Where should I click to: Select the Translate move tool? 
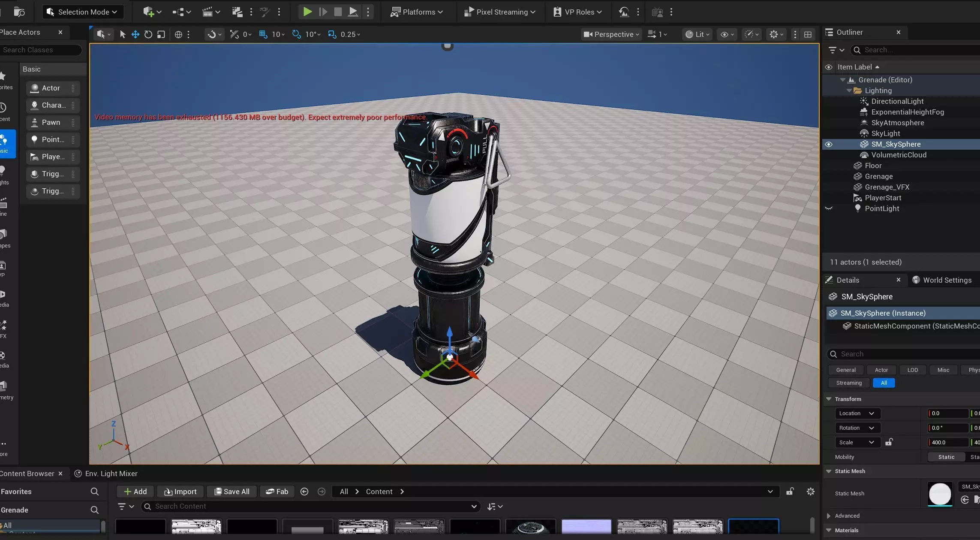135,34
